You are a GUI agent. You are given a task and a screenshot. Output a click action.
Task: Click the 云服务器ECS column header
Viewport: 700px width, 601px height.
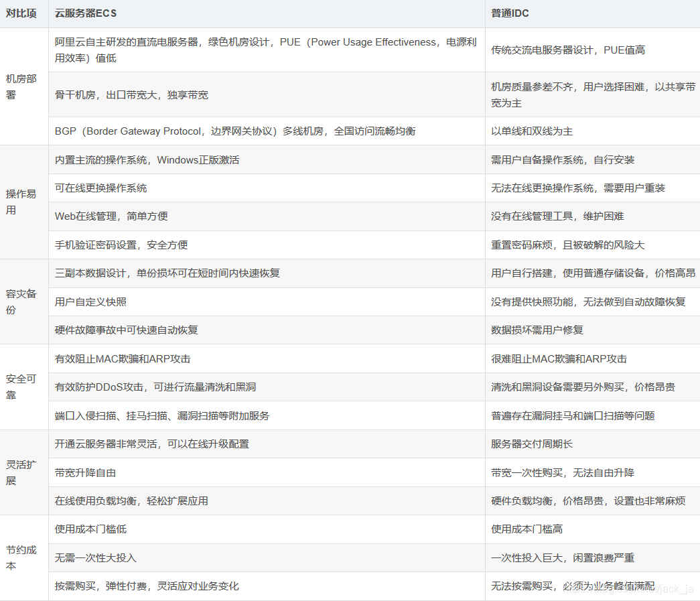[267, 13]
